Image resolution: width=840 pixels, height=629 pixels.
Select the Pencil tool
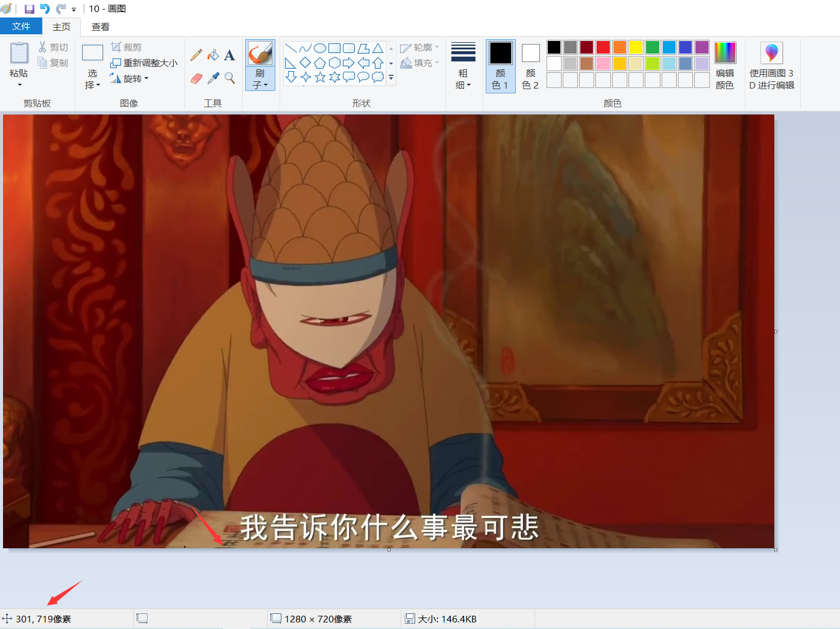tap(196, 55)
